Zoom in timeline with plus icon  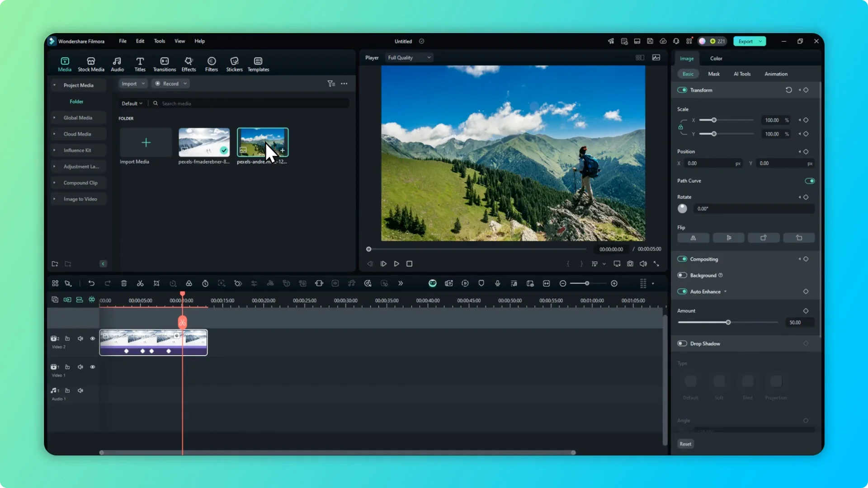click(x=614, y=283)
